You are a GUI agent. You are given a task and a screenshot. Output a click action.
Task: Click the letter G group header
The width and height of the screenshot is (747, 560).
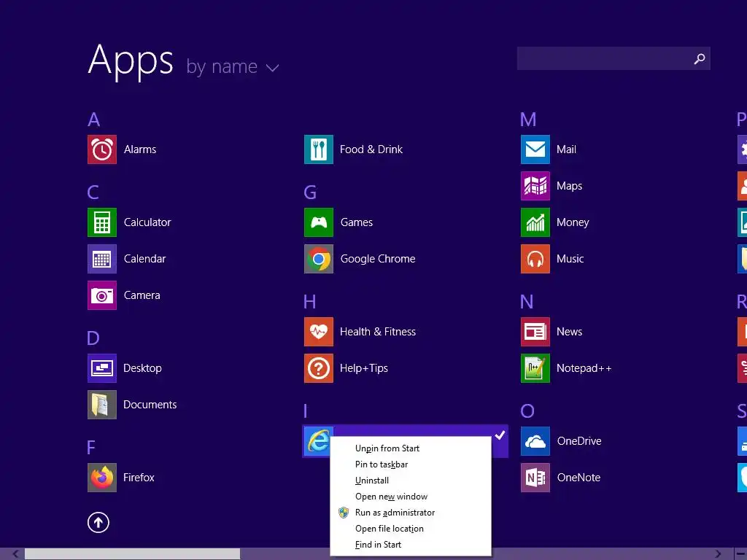[x=310, y=192]
